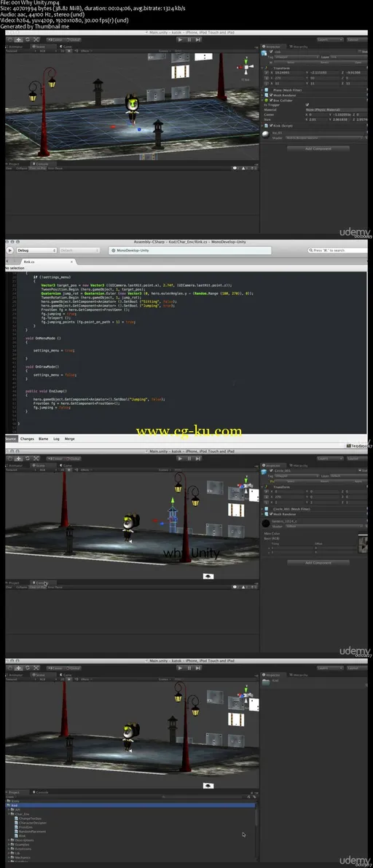
Task: Open the Layers dropdown in the Box Collider frame
Action: click(330, 40)
